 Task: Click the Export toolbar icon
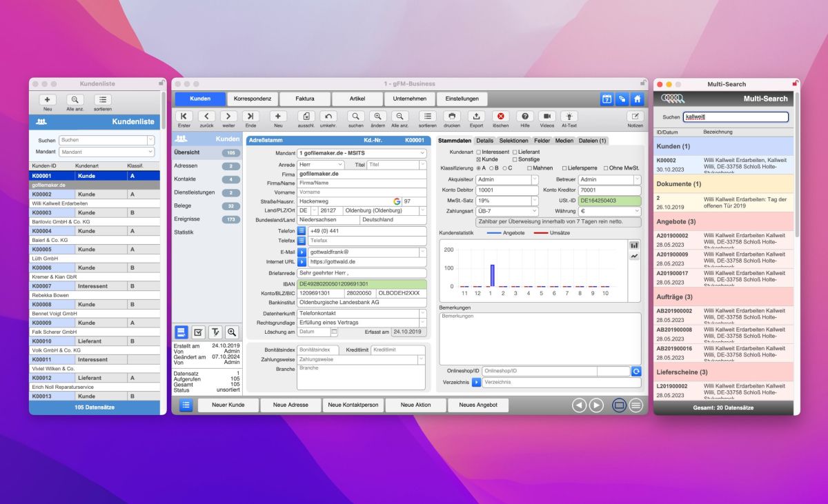pyautogui.click(x=476, y=117)
